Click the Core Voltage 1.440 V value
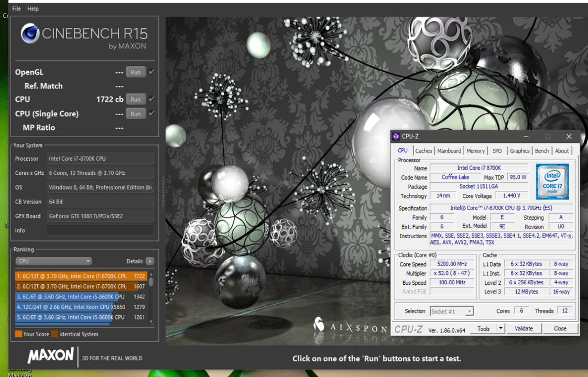588x377 pixels. click(x=511, y=196)
